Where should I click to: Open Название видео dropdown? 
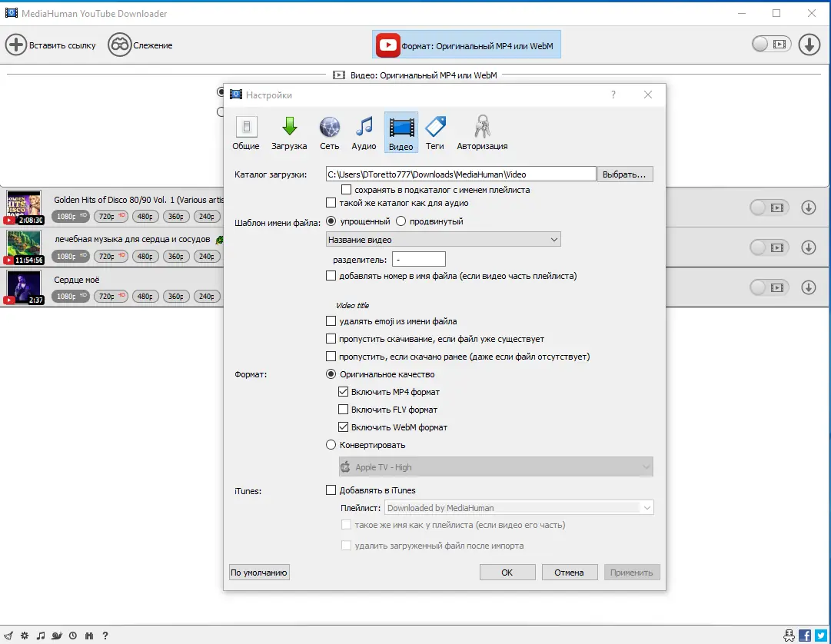point(443,239)
